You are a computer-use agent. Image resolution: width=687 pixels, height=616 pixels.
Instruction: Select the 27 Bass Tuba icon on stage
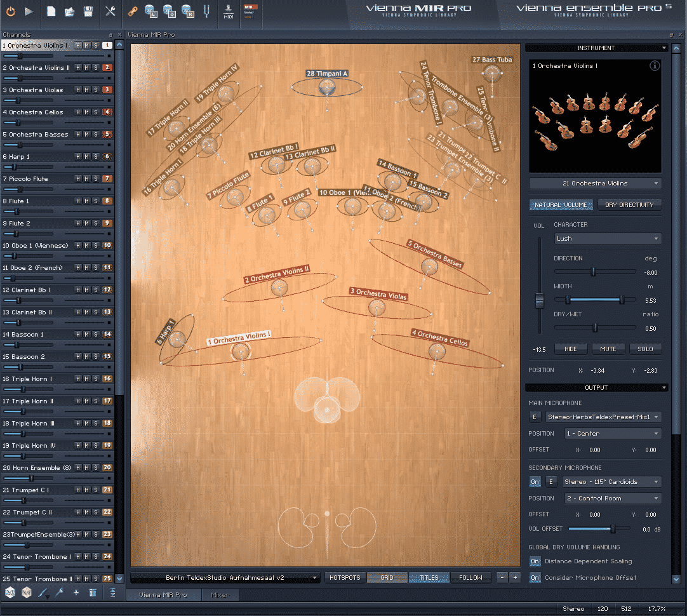[x=492, y=74]
